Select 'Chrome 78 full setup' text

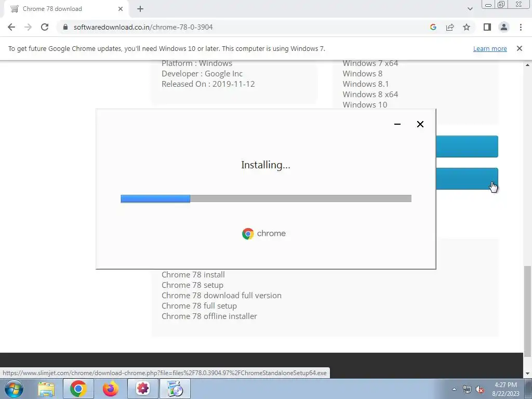click(199, 306)
